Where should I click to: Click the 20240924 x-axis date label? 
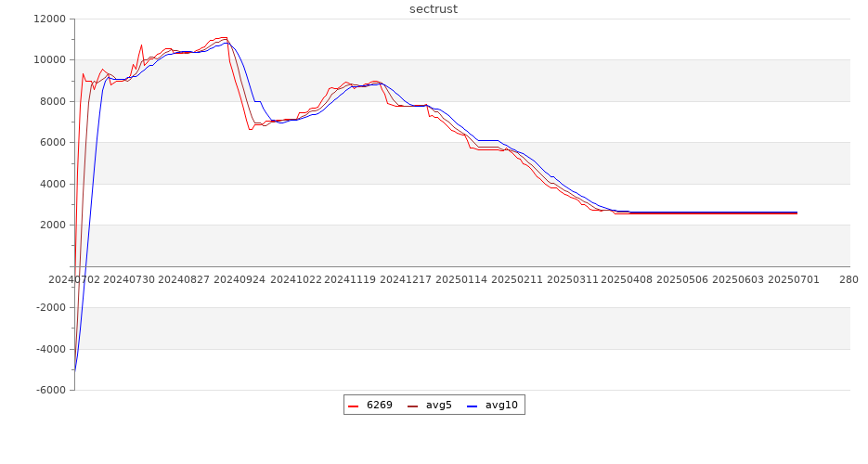tap(240, 279)
